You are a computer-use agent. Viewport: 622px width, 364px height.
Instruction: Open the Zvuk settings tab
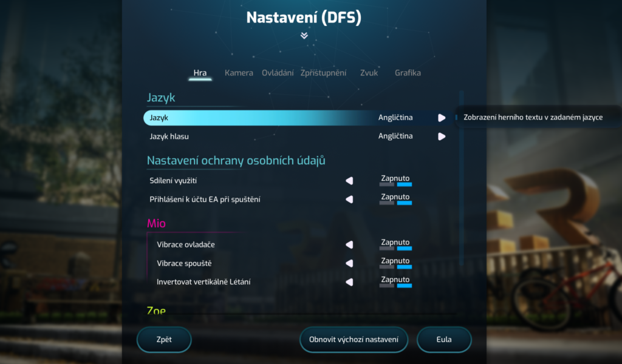[369, 73]
